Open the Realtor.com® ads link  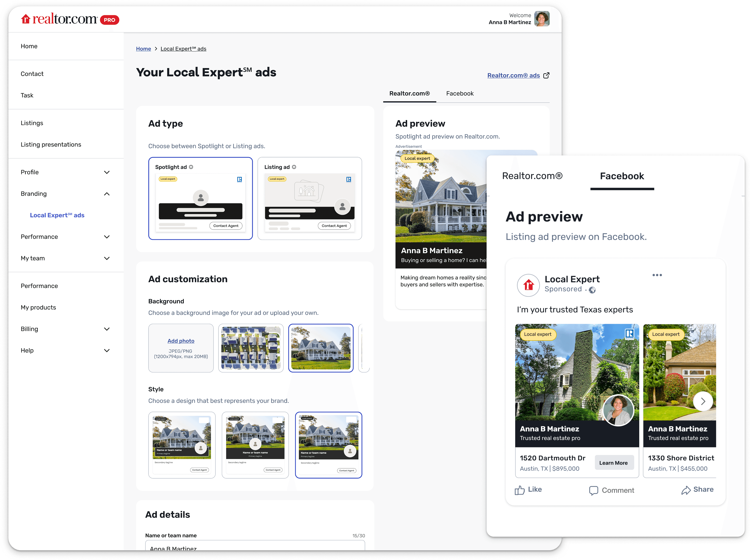click(x=514, y=75)
